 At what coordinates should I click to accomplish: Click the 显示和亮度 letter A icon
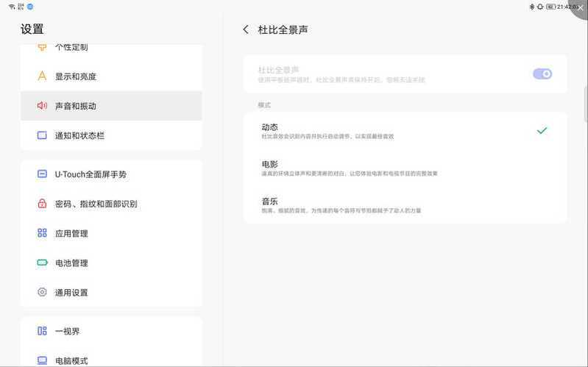(42, 76)
